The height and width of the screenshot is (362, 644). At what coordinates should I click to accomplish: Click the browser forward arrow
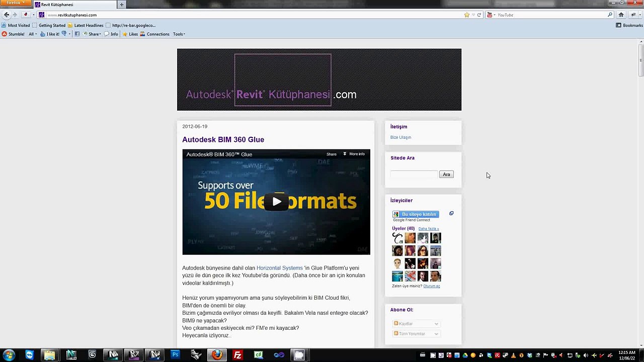coord(15,15)
